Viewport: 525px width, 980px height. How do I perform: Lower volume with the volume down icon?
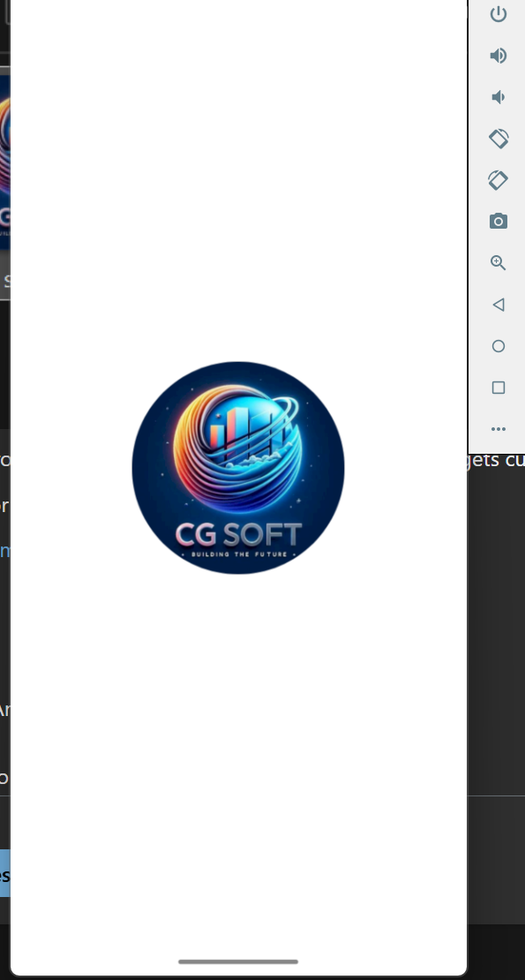pyautogui.click(x=499, y=97)
